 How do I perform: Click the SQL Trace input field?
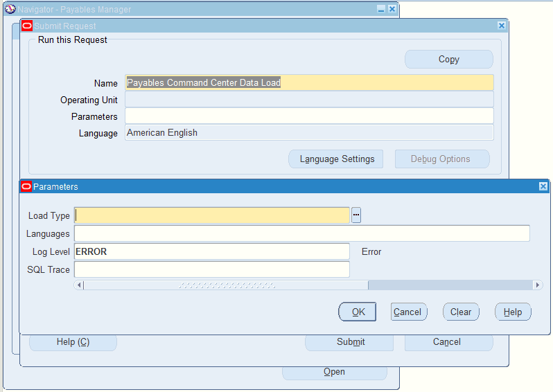point(212,269)
